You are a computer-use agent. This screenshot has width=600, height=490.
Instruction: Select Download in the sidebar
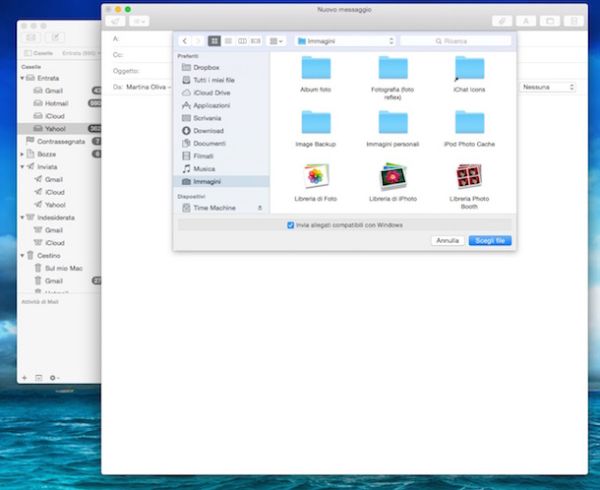pos(208,130)
